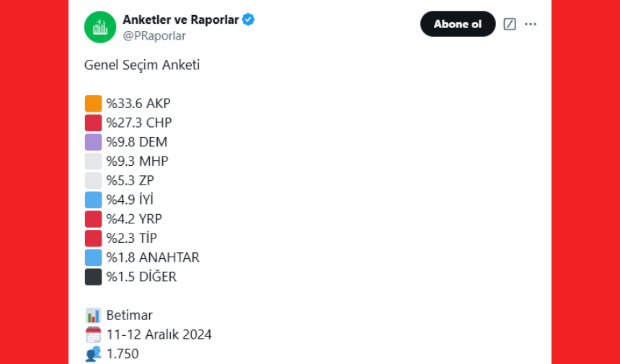
Task: Open the three-dot more options menu
Action: pyautogui.click(x=530, y=25)
